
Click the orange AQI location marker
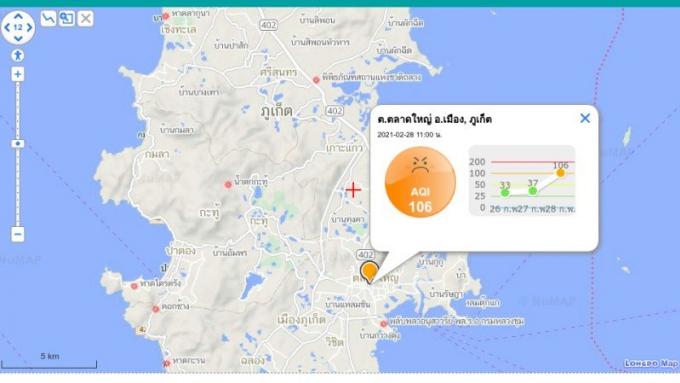point(369,272)
